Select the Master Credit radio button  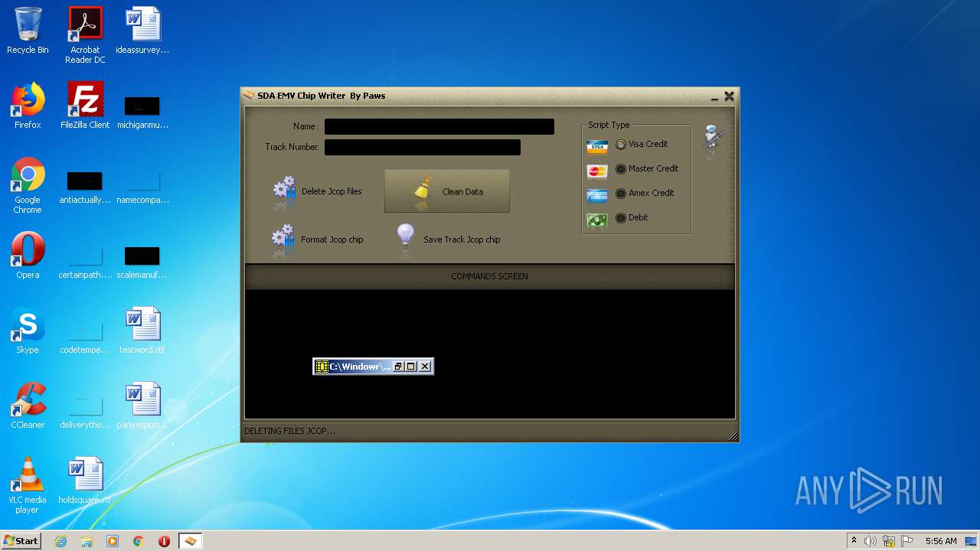pyautogui.click(x=621, y=168)
